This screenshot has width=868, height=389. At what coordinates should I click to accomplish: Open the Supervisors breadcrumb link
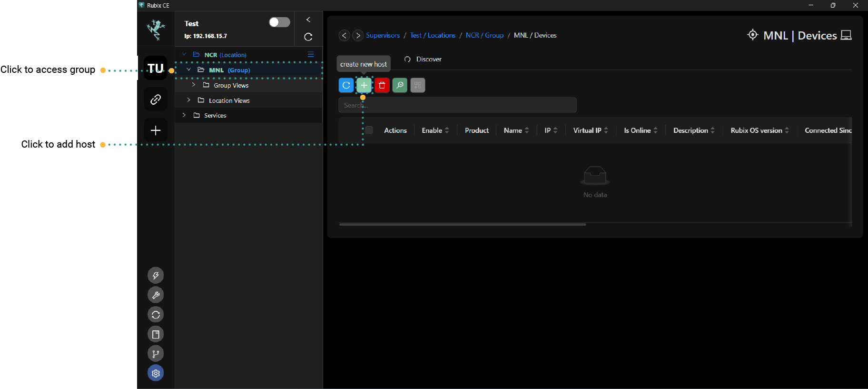click(383, 35)
